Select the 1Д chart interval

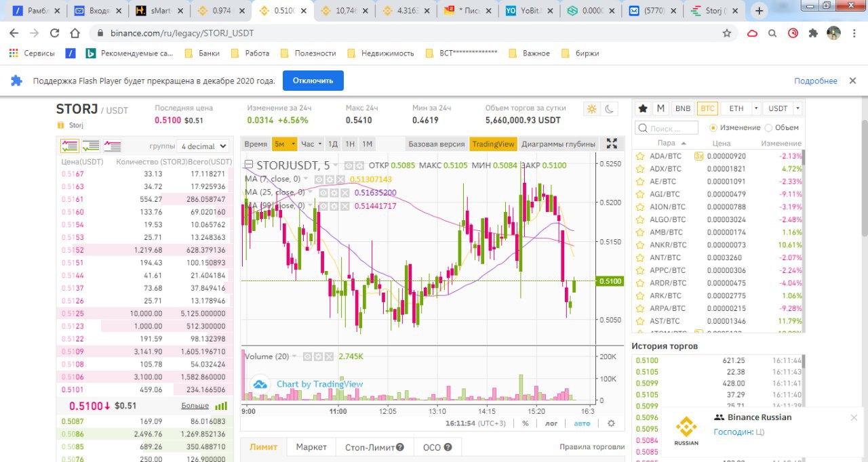332,144
